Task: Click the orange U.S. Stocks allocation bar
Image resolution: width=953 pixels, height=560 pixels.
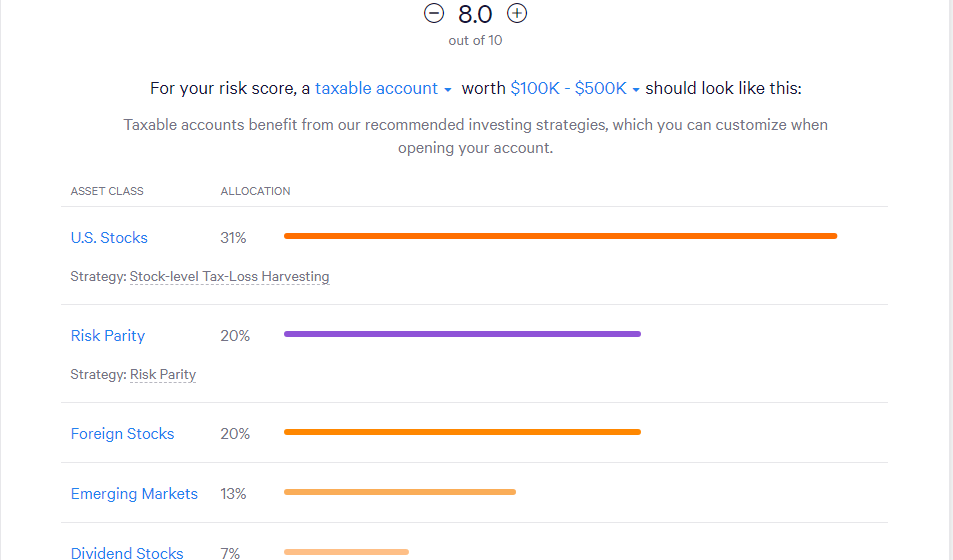Action: click(560, 236)
